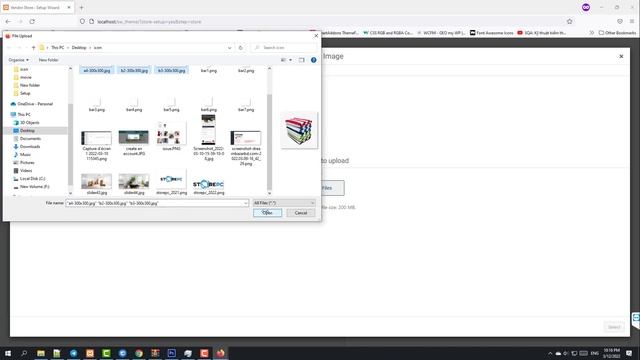Select 'Desktop' in the navigation tree

tap(27, 131)
